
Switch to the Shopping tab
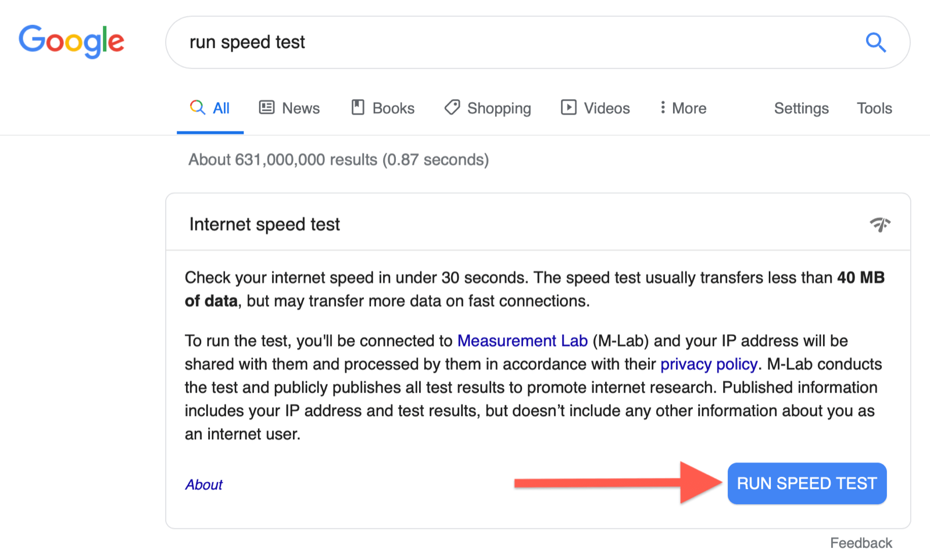tap(487, 109)
